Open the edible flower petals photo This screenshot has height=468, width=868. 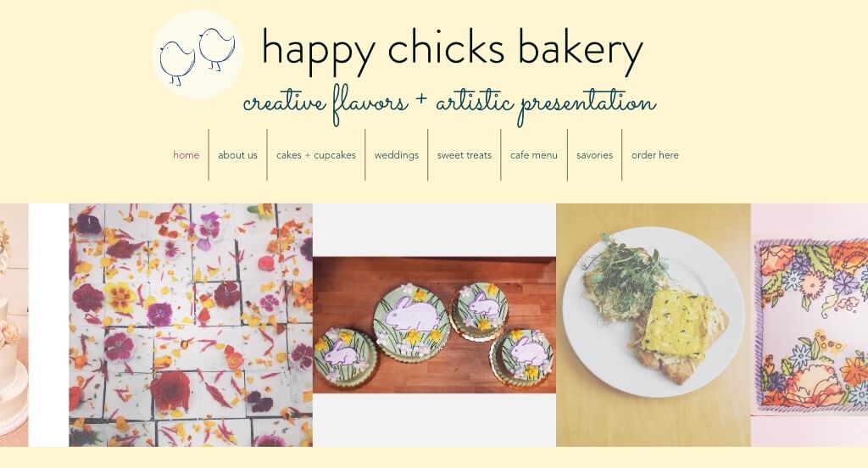191,325
